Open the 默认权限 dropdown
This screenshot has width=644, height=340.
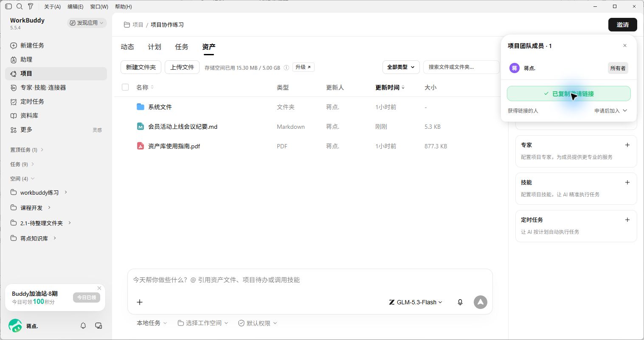pos(258,323)
